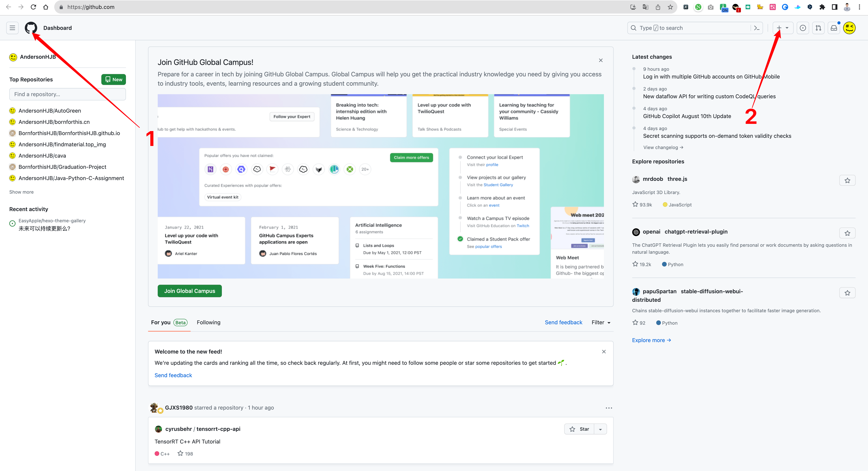Open the global navigation hamburger menu

[12, 28]
